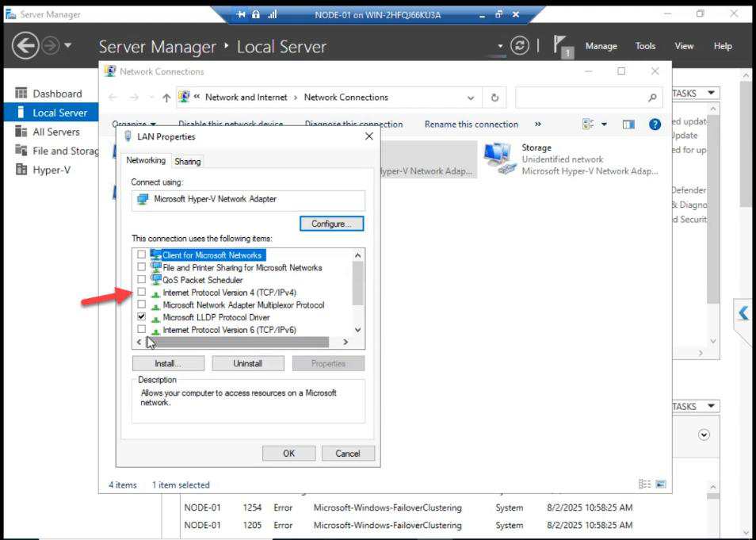
Task: Click the change view icon
Action: (x=588, y=124)
